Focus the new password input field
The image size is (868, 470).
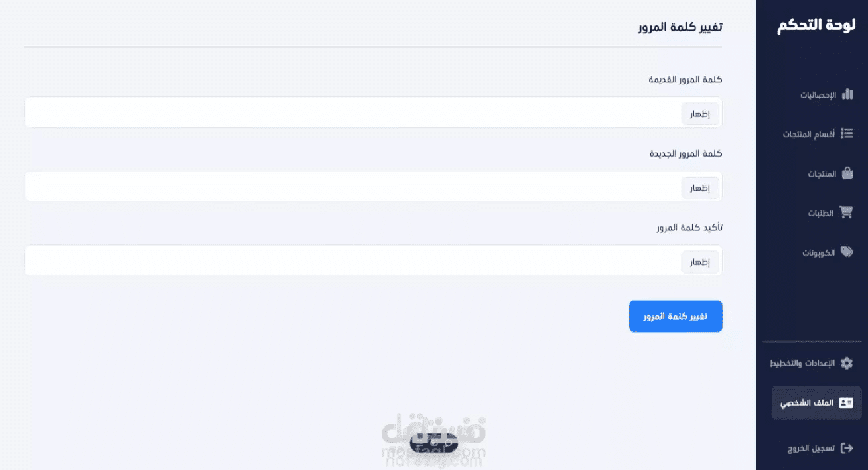[352, 187]
